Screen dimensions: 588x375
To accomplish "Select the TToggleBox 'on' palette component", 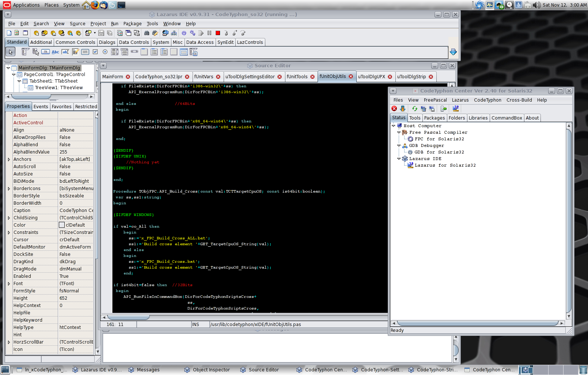I will point(85,52).
